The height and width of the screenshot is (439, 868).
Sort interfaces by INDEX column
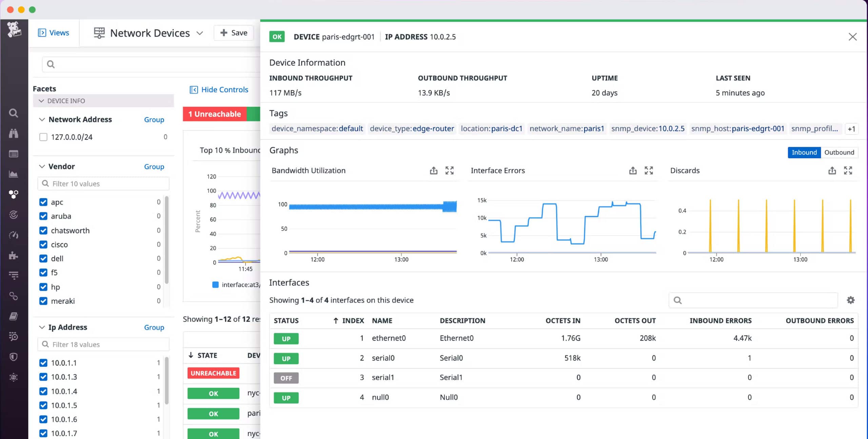tap(349, 321)
